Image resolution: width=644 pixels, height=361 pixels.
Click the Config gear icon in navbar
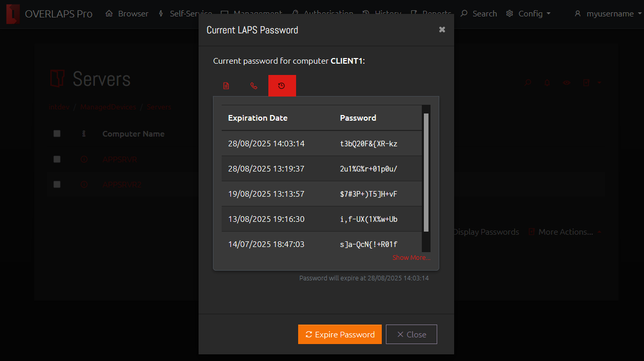click(x=510, y=14)
